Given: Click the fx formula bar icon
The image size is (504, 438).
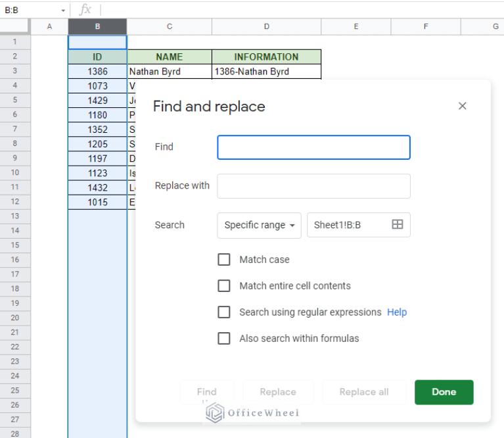Looking at the screenshot, I should tap(85, 9).
